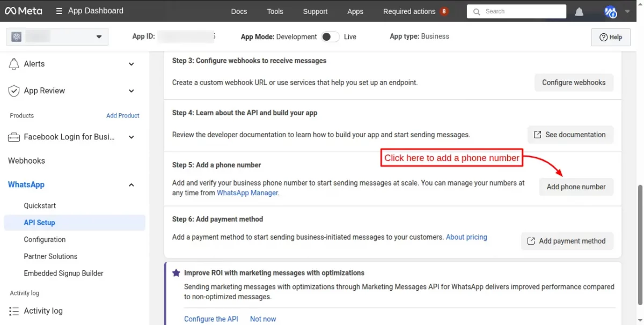Select Configuration under WhatsApp
The image size is (644, 325).
coord(45,240)
